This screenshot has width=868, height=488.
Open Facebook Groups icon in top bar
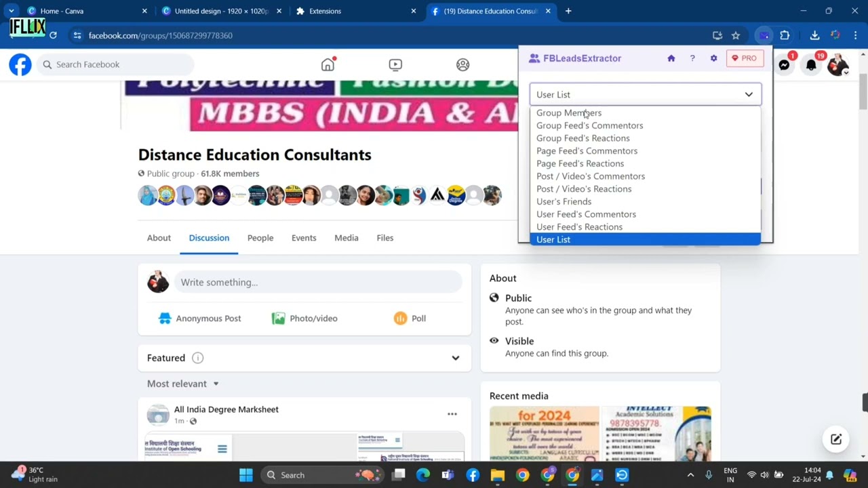click(462, 64)
